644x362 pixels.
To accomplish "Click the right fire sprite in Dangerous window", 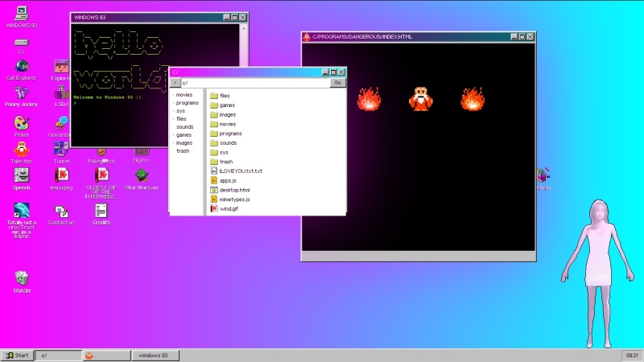I will [x=473, y=99].
